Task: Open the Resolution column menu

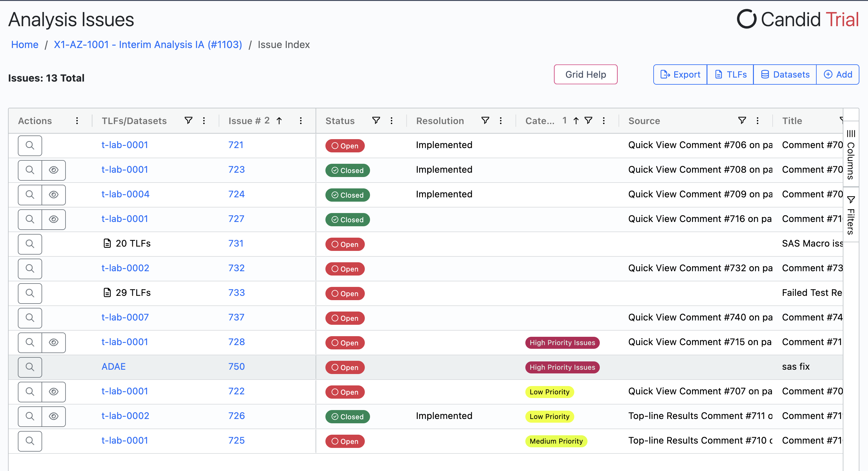Action: pos(501,121)
